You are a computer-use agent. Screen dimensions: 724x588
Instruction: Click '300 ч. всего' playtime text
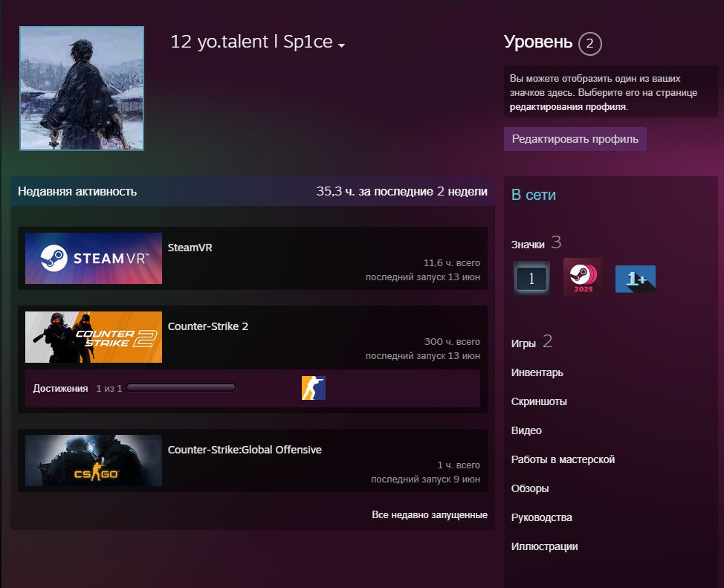click(452, 342)
